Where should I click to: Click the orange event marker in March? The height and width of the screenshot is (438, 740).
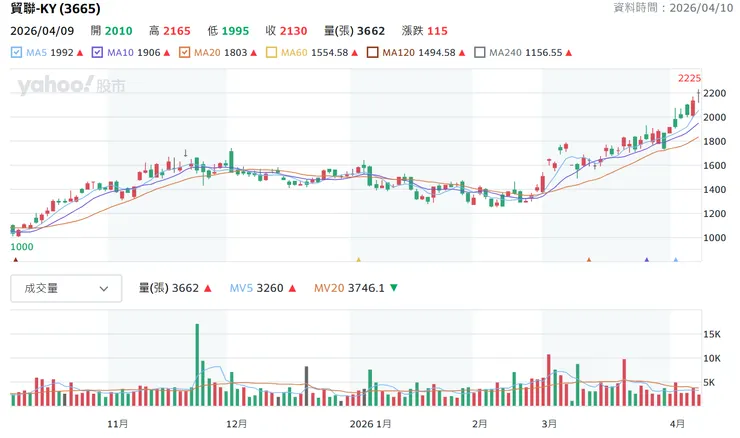click(x=589, y=260)
